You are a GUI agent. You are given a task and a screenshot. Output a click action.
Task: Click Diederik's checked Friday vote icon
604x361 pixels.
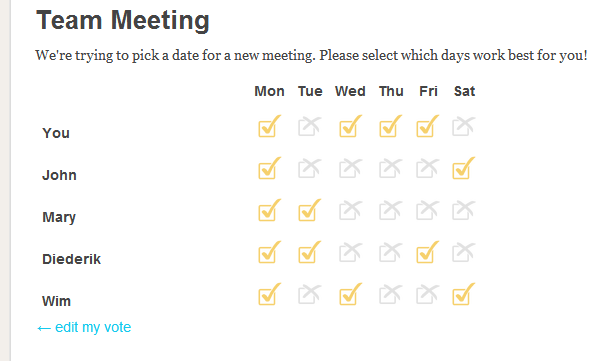pos(428,252)
